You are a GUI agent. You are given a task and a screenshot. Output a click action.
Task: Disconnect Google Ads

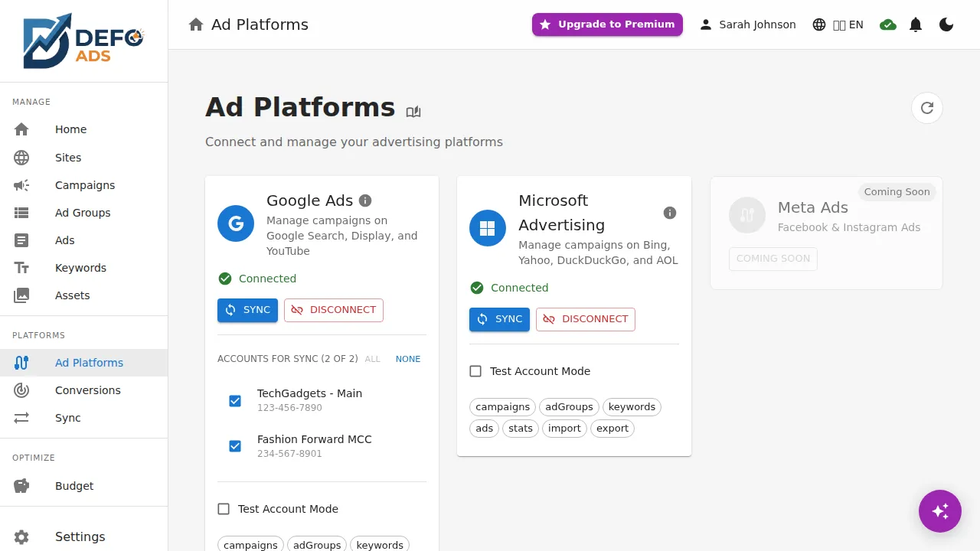334,310
